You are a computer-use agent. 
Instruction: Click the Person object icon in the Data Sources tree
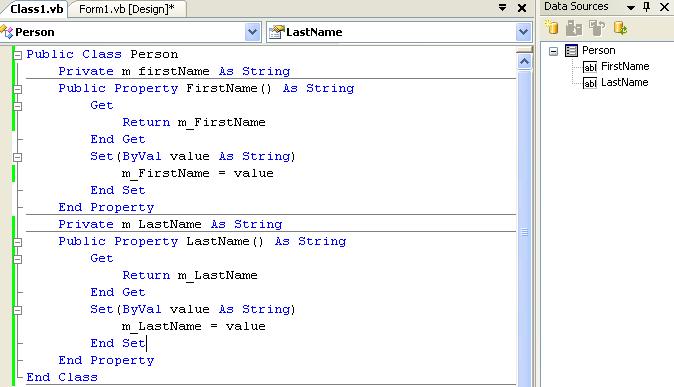click(x=571, y=51)
